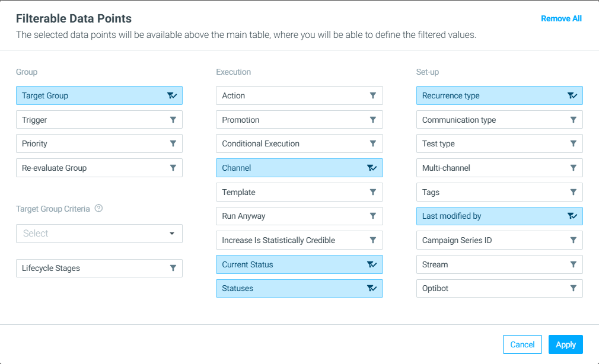
Task: Deselect the Target Group data point
Action: pyautogui.click(x=99, y=95)
